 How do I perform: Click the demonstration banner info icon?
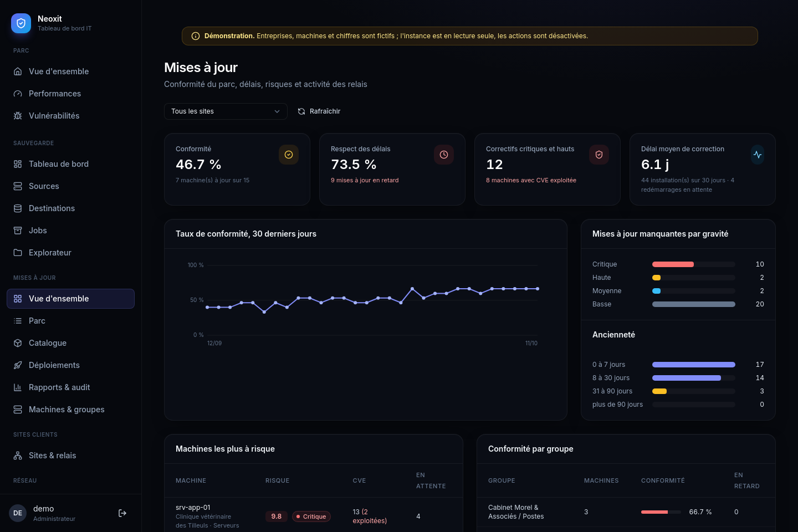click(x=196, y=36)
